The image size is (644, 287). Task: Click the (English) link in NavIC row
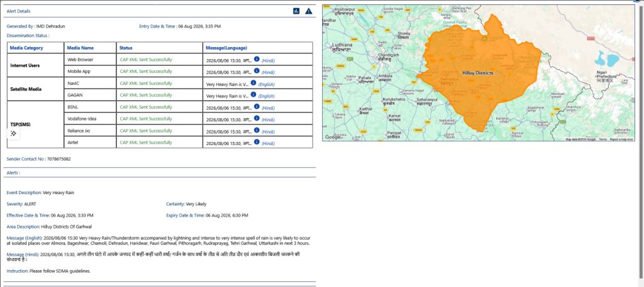click(267, 84)
